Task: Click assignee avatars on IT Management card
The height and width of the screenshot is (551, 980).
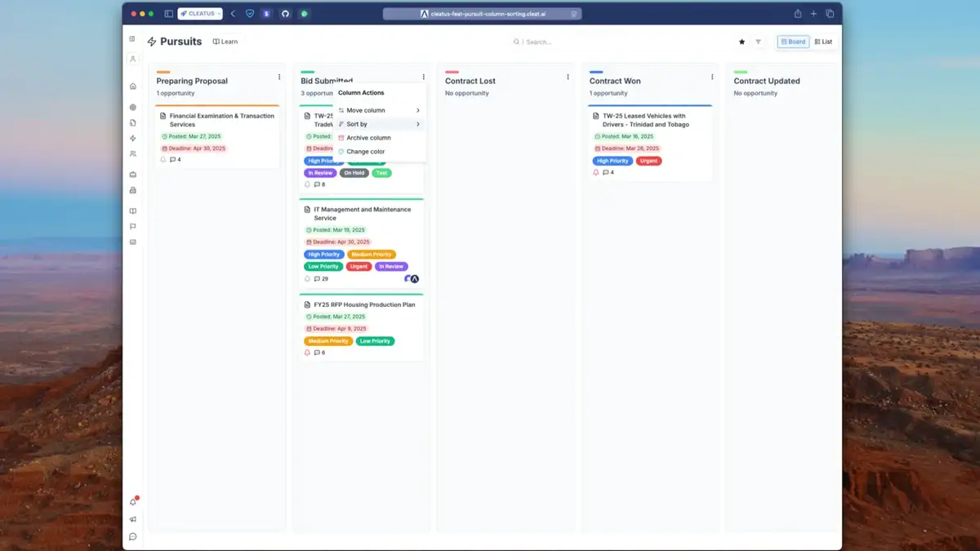Action: [x=412, y=279]
